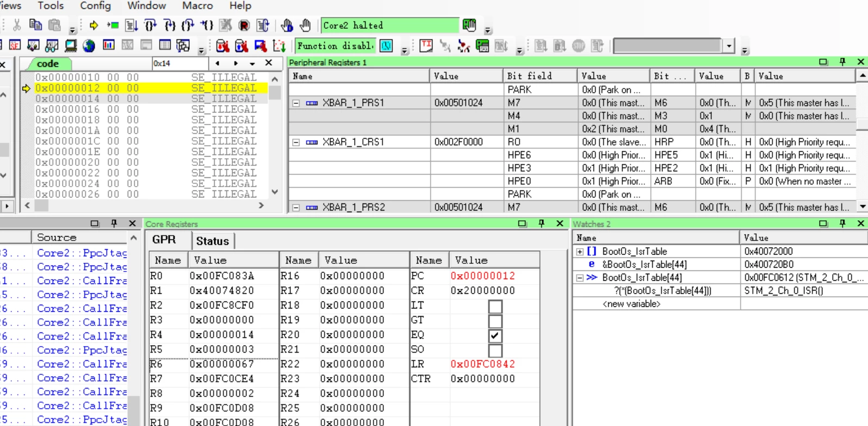Click the binoculars watch view icon

pos(52,45)
